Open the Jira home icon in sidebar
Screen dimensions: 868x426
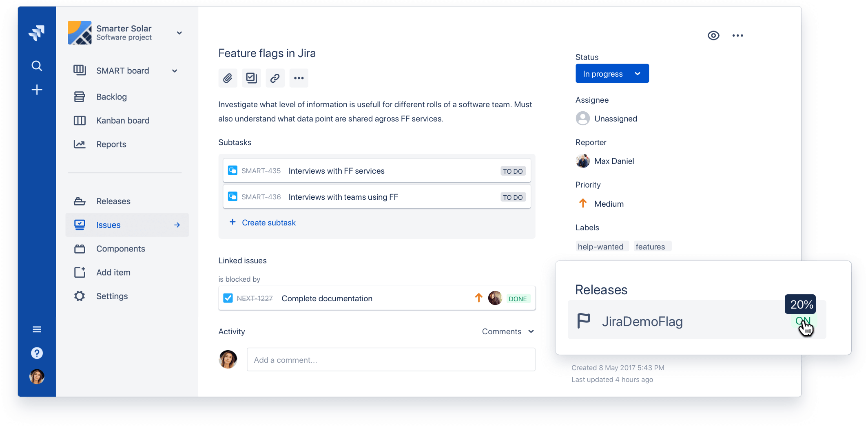click(x=37, y=33)
